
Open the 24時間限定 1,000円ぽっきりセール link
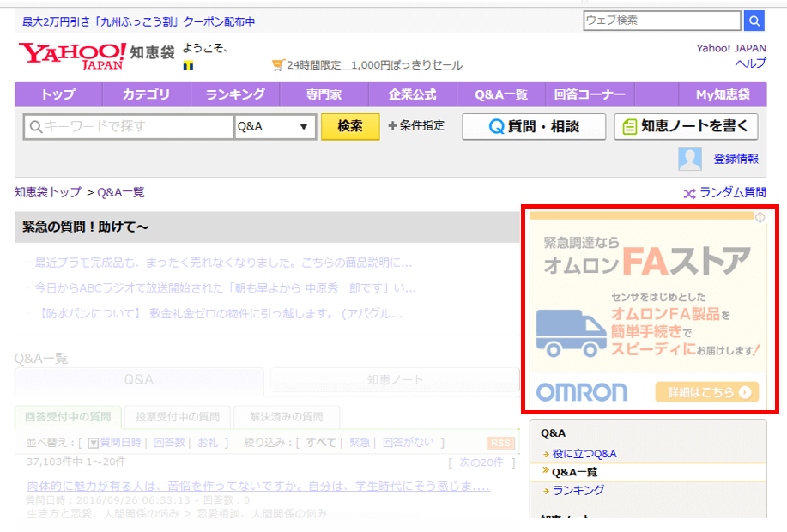pyautogui.click(x=374, y=65)
